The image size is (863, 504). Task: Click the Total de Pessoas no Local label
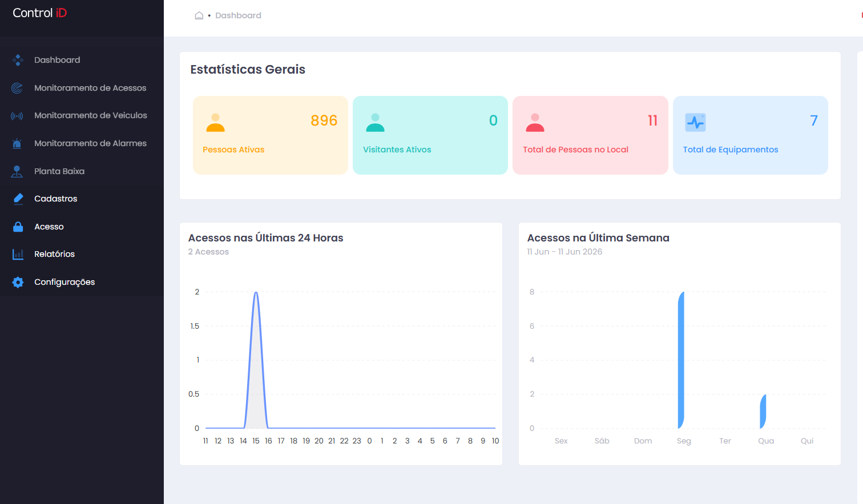coord(575,150)
